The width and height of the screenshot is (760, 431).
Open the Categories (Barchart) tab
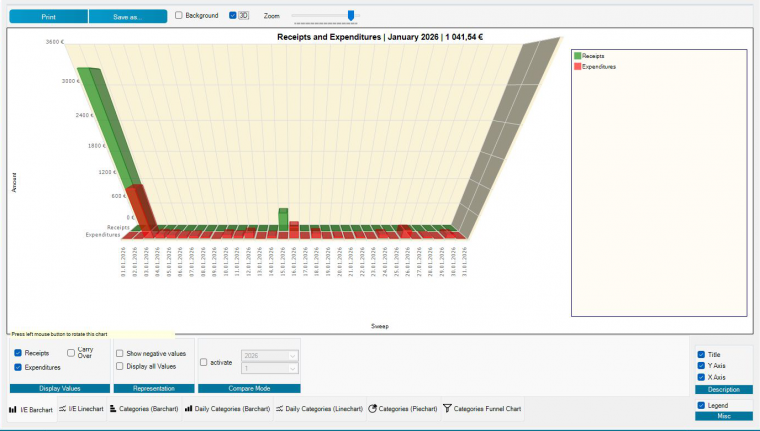(144, 409)
